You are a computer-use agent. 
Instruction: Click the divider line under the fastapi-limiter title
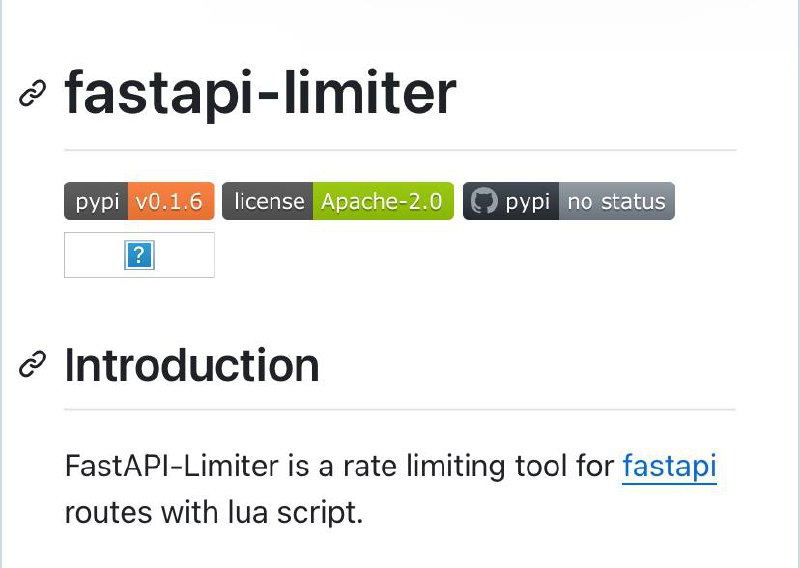pyautogui.click(x=400, y=150)
